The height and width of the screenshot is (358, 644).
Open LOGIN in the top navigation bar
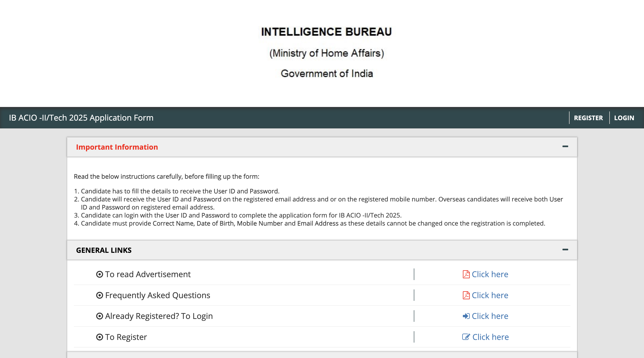coord(624,118)
